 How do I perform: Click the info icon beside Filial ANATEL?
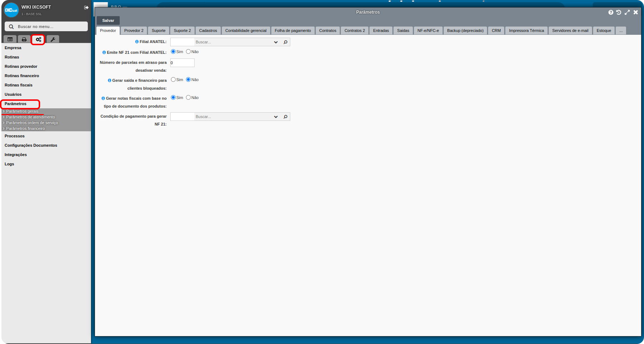(x=137, y=42)
